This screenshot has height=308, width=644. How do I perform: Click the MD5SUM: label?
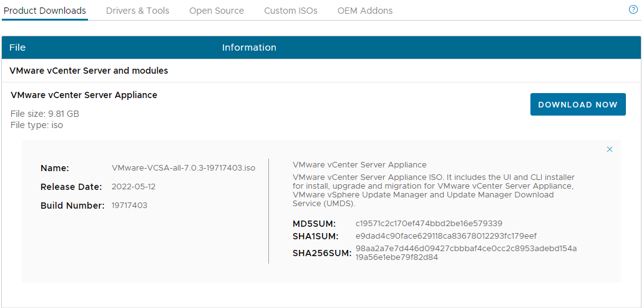point(314,224)
